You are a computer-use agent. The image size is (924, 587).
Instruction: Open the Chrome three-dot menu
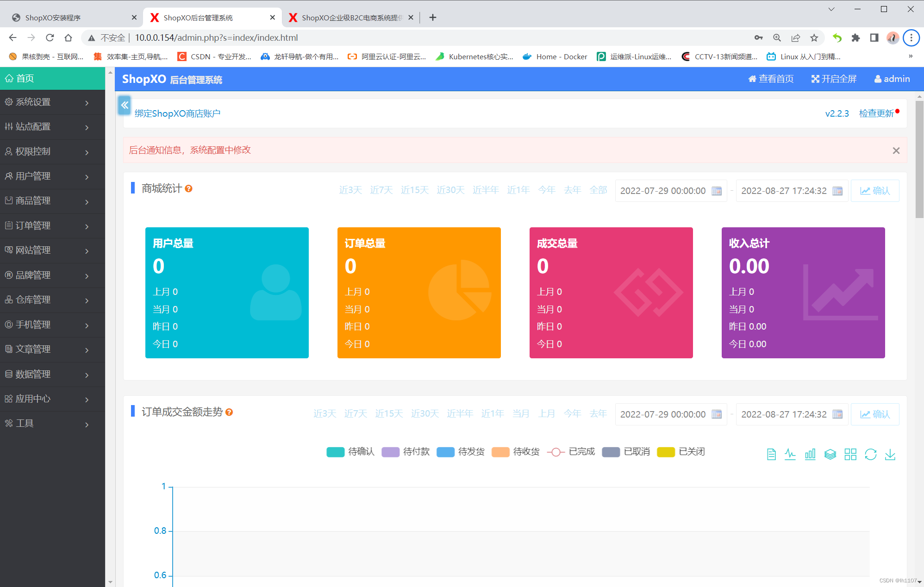point(911,37)
